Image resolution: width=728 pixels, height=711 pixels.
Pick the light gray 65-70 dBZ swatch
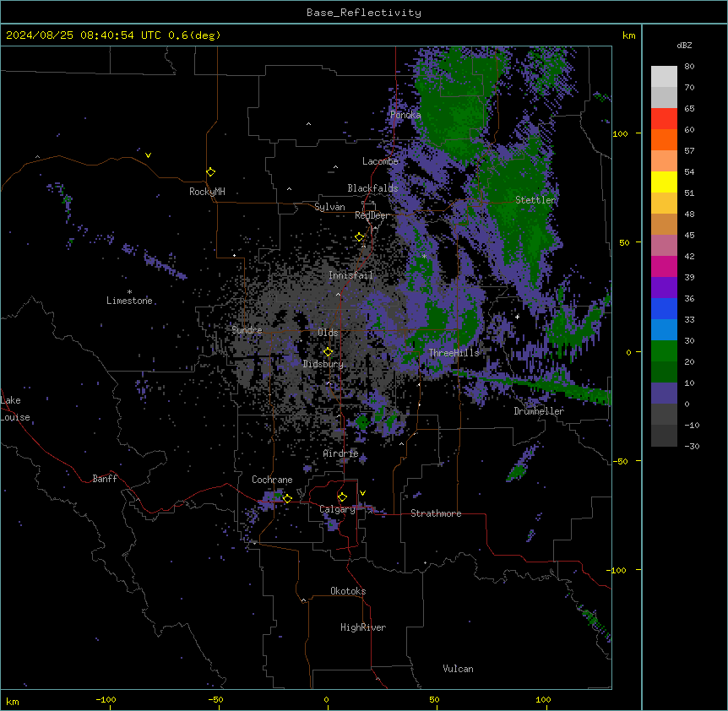click(x=664, y=98)
